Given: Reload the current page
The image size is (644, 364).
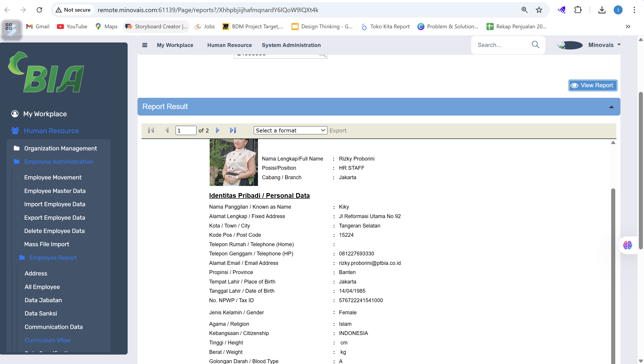Looking at the screenshot, I should 39,10.
